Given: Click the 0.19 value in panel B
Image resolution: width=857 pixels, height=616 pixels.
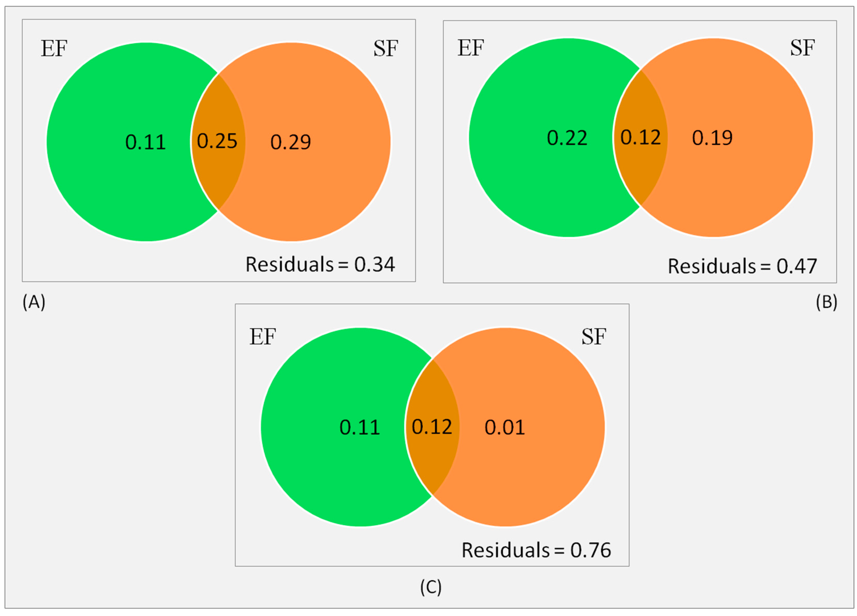Looking at the screenshot, I should (x=712, y=138).
